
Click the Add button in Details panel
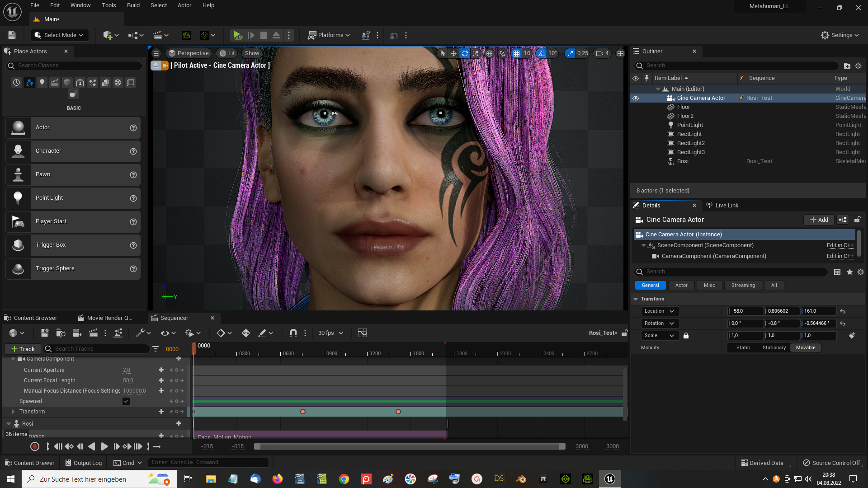(x=819, y=219)
